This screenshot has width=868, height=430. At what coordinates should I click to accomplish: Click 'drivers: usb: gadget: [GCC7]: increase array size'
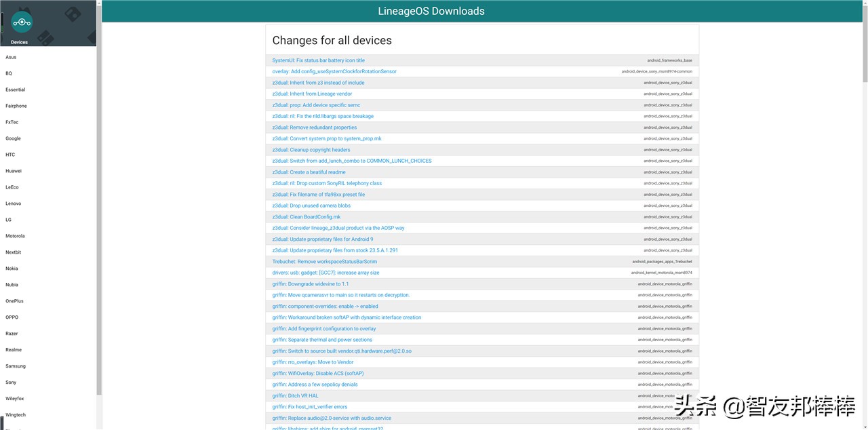coord(325,273)
